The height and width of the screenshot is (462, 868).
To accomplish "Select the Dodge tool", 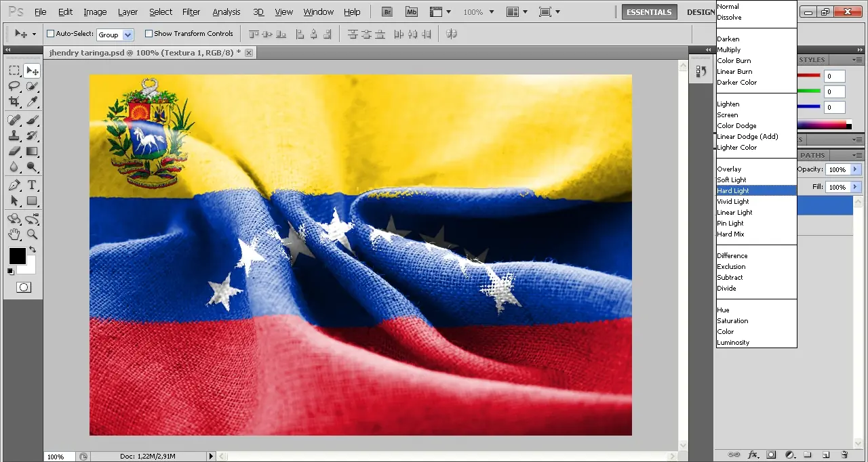I will [32, 167].
